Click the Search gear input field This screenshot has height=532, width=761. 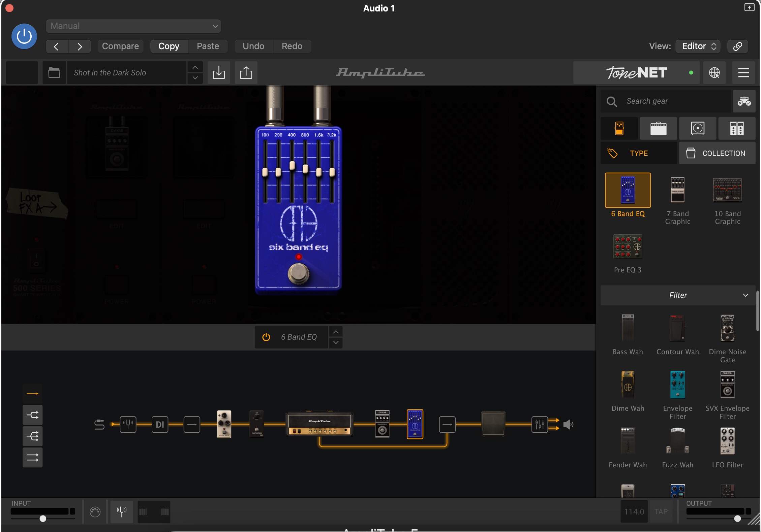(x=666, y=101)
